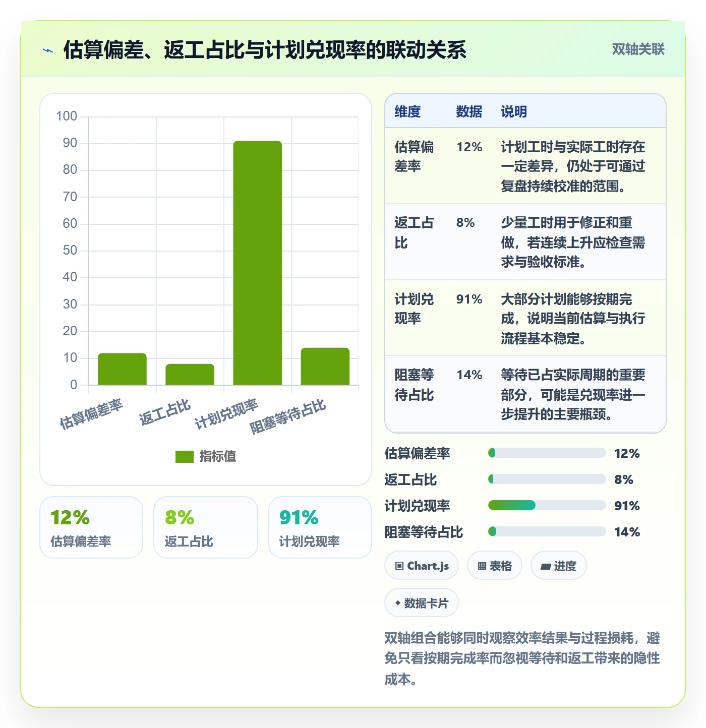Click the description starting with 等待已占实际周期
The height and width of the screenshot is (728, 706).
tap(573, 395)
